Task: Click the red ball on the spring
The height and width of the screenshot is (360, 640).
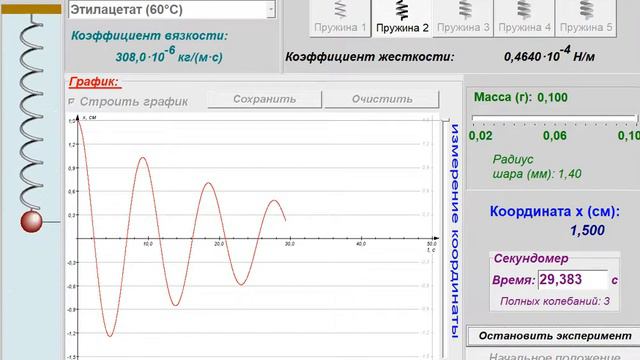Action: click(x=31, y=221)
